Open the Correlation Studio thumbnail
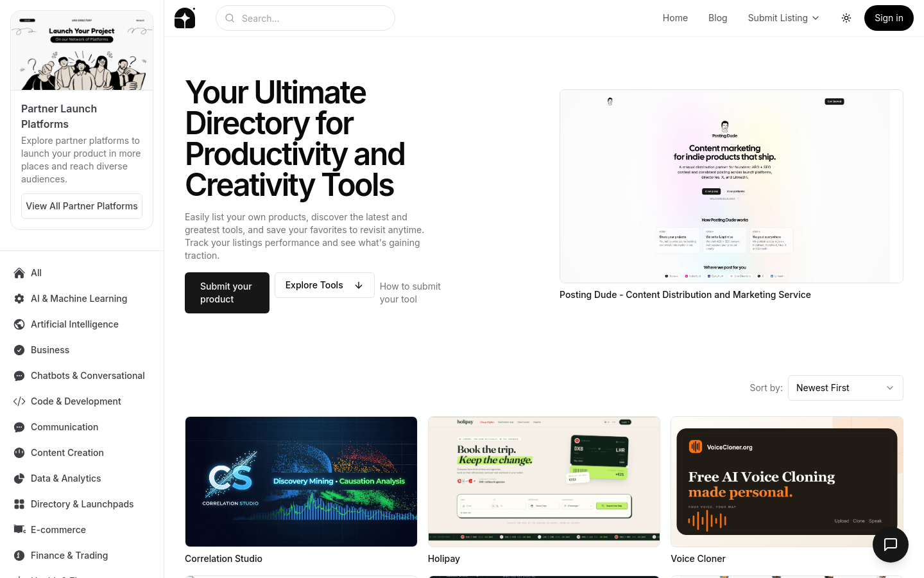924x578 pixels. [x=301, y=482]
